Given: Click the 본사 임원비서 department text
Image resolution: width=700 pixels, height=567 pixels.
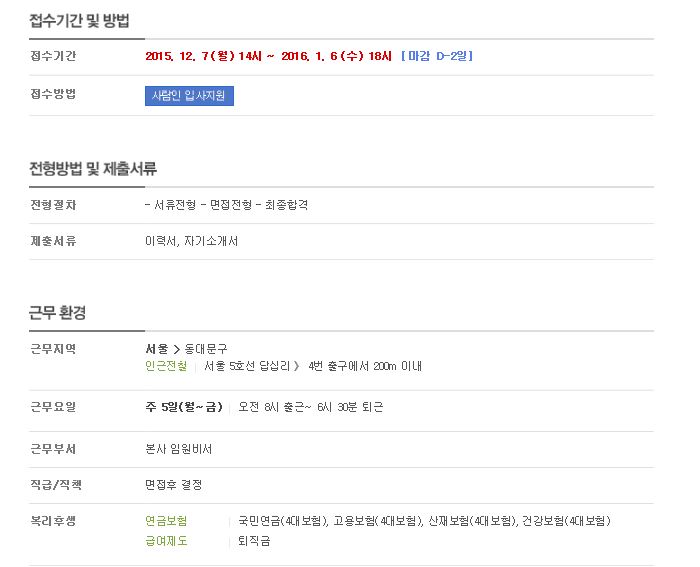Looking at the screenshot, I should [179, 449].
